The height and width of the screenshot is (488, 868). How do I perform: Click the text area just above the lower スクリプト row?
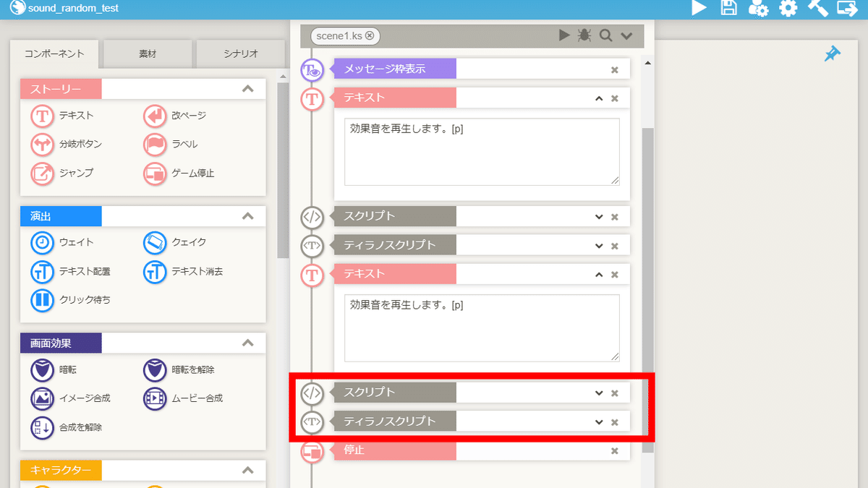482,328
